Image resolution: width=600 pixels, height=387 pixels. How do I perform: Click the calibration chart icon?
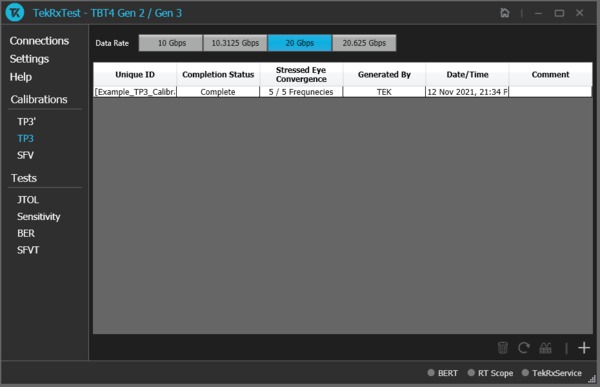point(545,348)
